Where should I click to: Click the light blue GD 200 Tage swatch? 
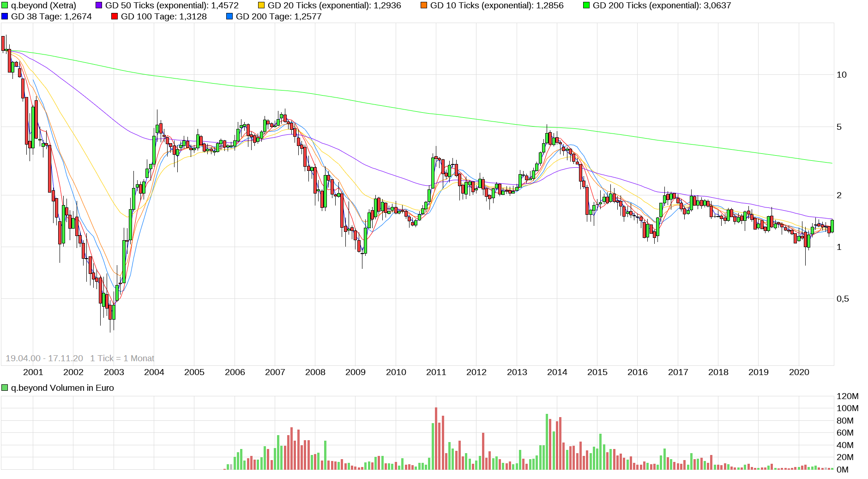pyautogui.click(x=229, y=17)
